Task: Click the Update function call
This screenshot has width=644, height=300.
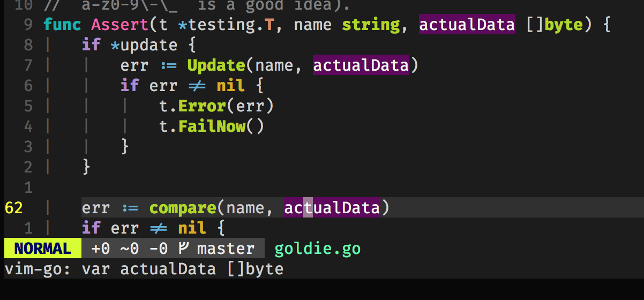Action: 216,65
